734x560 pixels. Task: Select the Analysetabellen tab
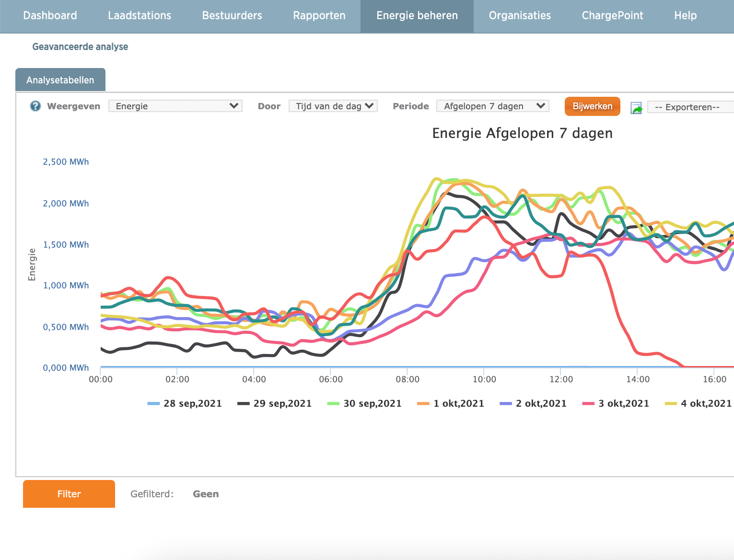[60, 80]
